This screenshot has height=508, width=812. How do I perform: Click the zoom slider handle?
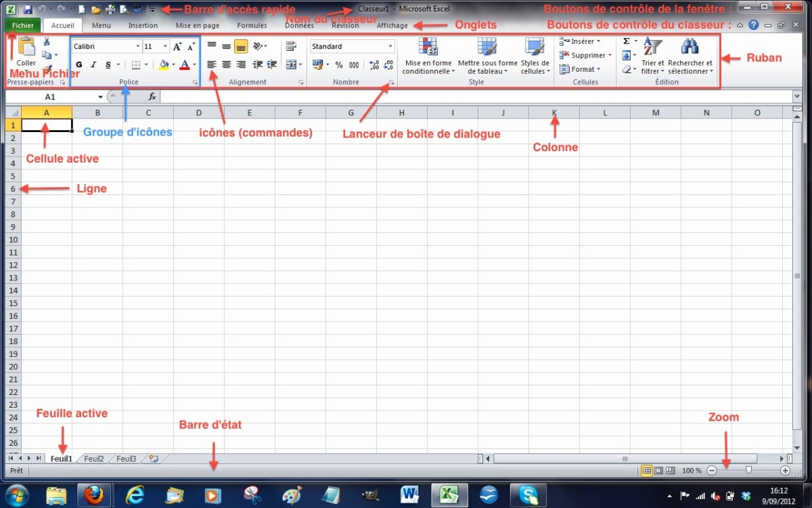[x=748, y=469]
